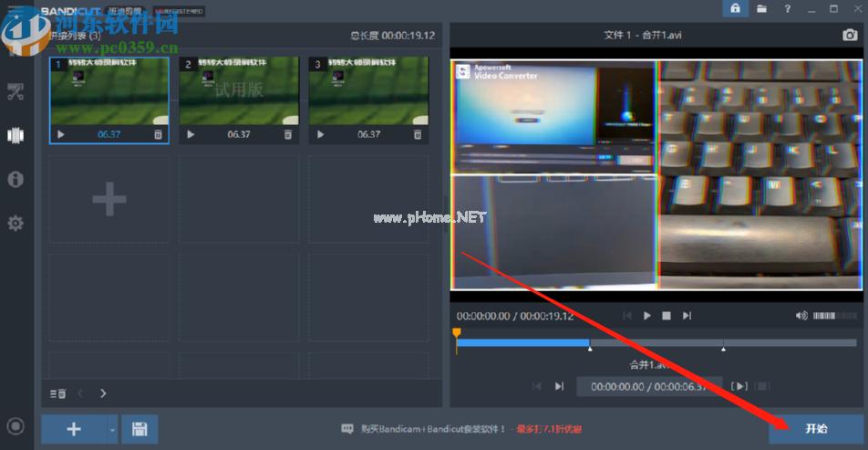Click the clip time field 00:00:00.00 / 00:00:06.37
Viewport: 868px width, 450px height.
pos(649,386)
